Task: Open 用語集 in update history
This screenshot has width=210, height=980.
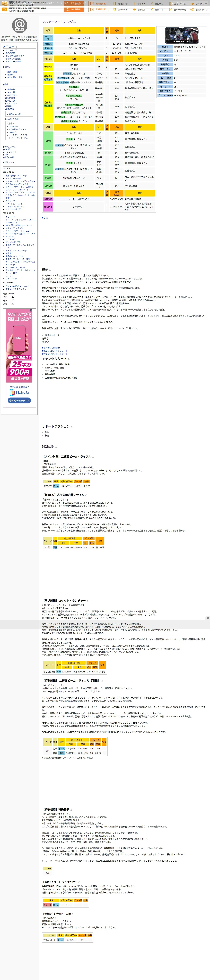Action: pos(8,253)
